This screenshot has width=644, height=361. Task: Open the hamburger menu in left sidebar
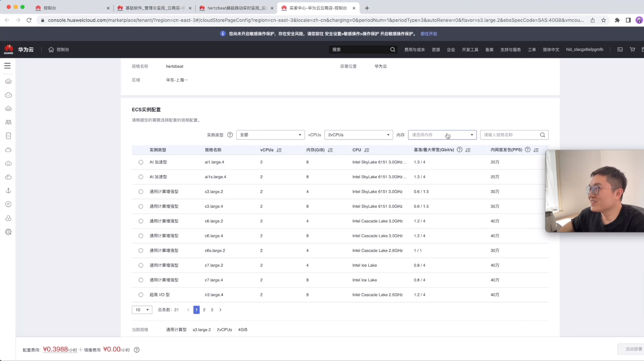tap(8, 66)
